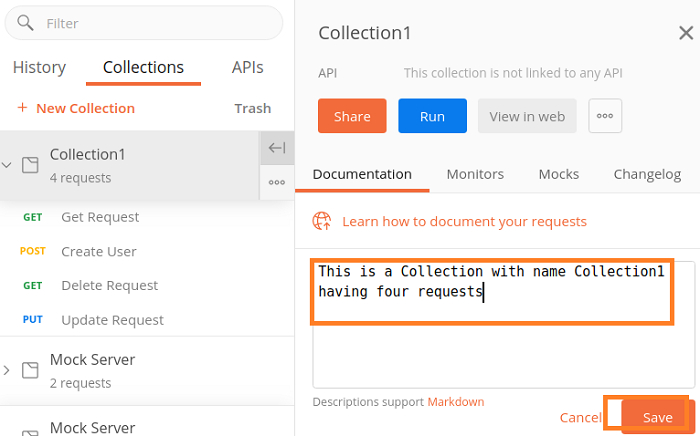This screenshot has width=700, height=436.
Task: Run the Collection1 collection
Action: (x=432, y=116)
